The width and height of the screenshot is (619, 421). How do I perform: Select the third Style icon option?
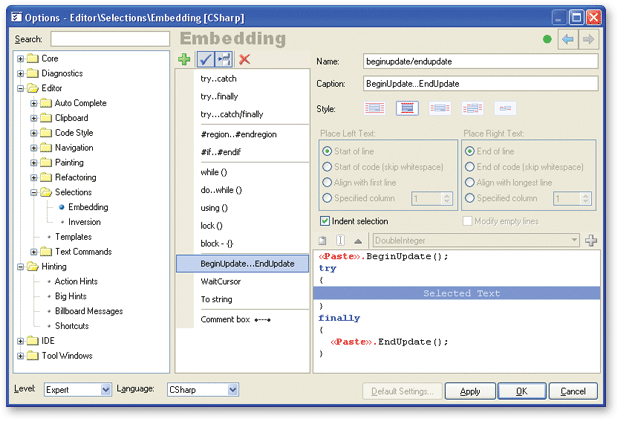point(440,108)
